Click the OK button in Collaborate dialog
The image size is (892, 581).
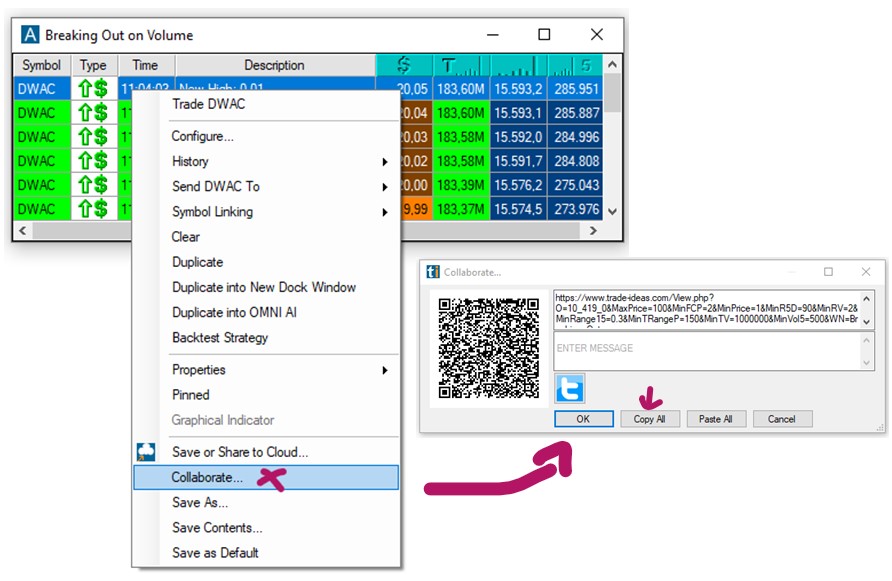[x=583, y=419]
